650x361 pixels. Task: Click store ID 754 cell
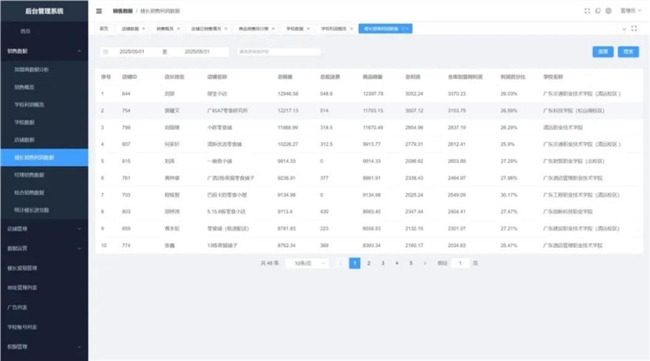coord(126,111)
